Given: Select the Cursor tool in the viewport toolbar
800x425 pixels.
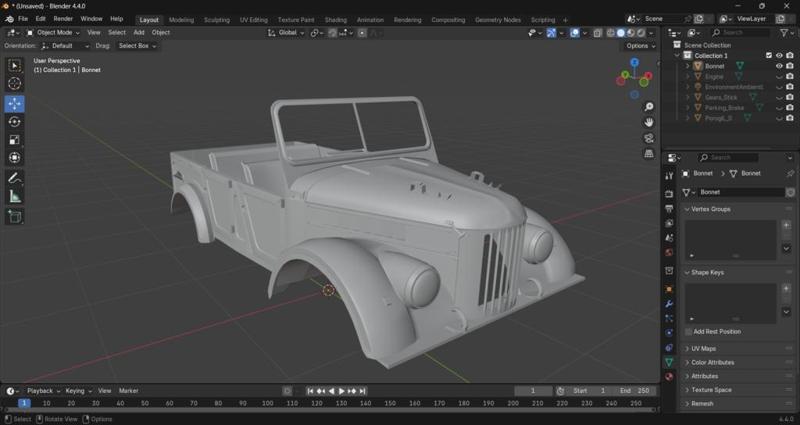Looking at the screenshot, I should (x=14, y=84).
